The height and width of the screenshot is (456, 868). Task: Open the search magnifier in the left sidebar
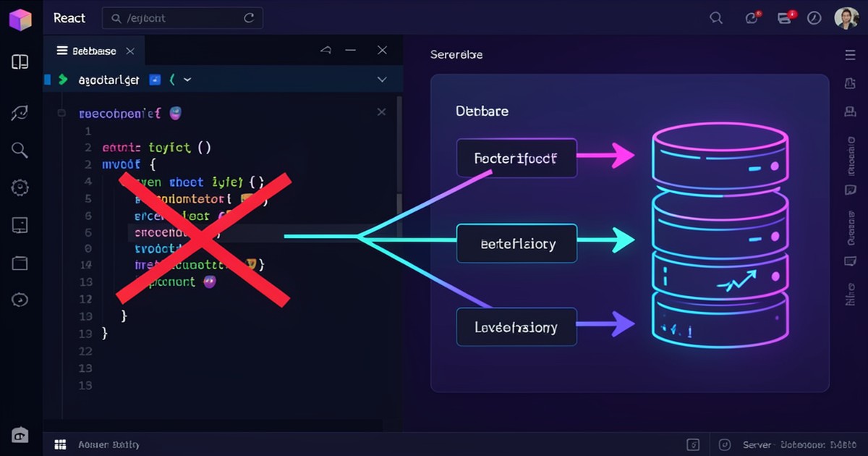[x=20, y=150]
